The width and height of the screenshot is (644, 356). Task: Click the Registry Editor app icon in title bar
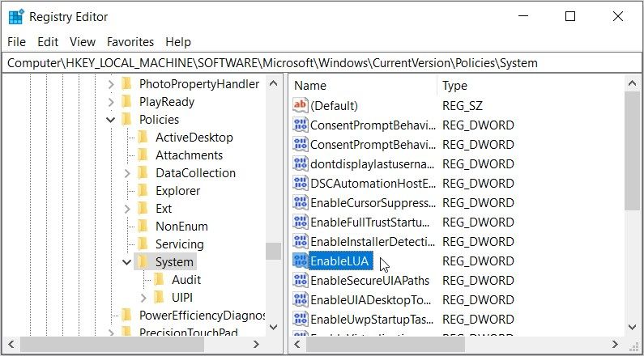(15, 16)
